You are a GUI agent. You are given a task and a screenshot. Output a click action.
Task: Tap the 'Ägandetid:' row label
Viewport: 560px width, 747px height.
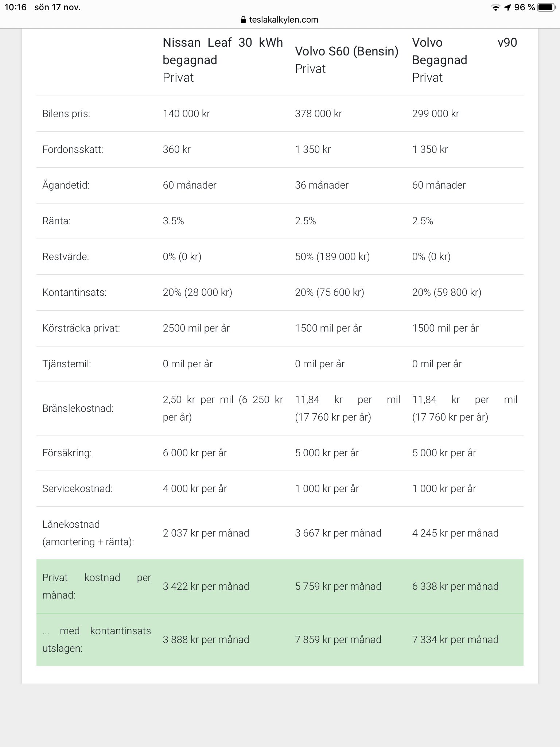[x=66, y=185]
